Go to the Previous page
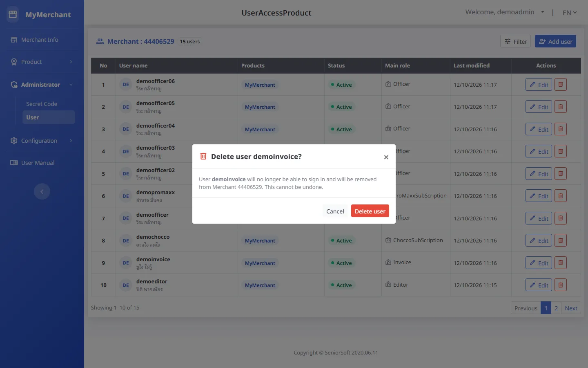 [526, 308]
